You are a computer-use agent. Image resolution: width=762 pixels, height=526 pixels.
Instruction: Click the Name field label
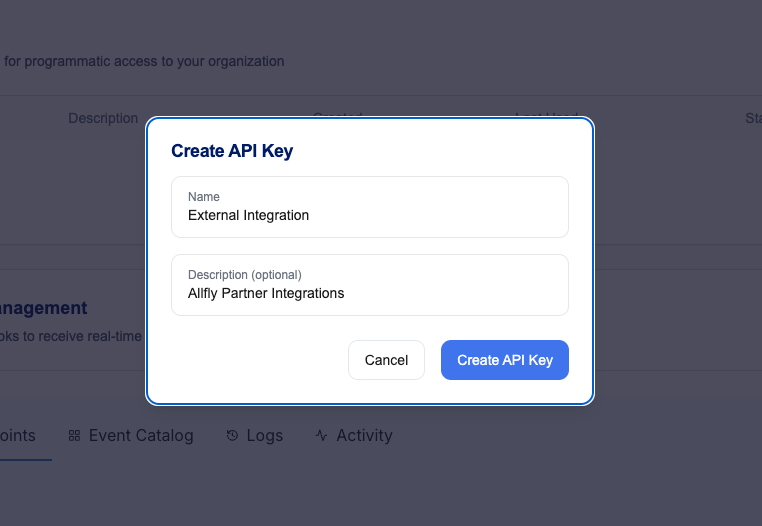204,197
